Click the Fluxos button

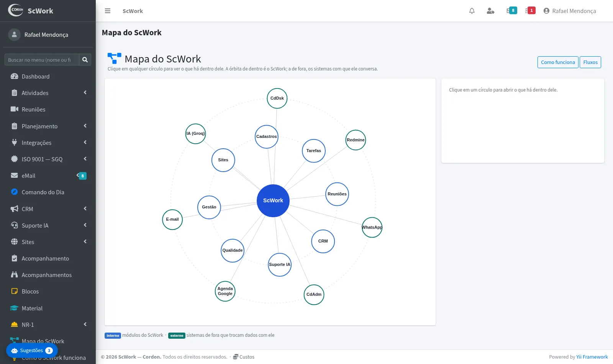(590, 62)
